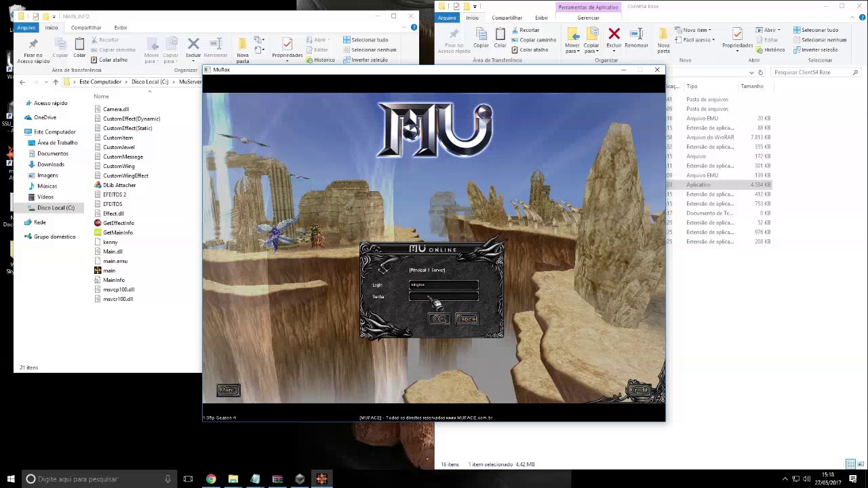The image size is (868, 488).
Task: Expand address history dropdown in ClientS4 Base window
Action: click(751, 73)
